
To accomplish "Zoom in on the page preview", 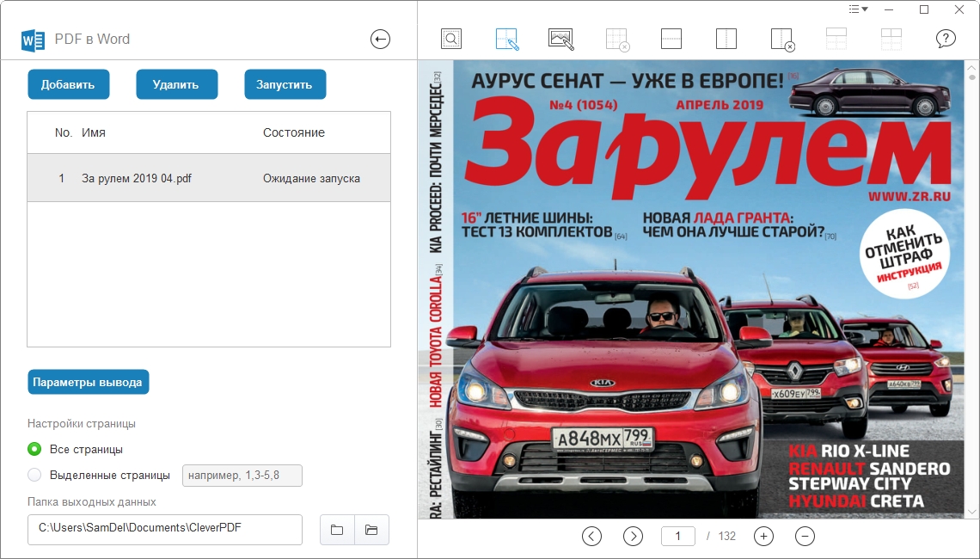I will coord(763,536).
